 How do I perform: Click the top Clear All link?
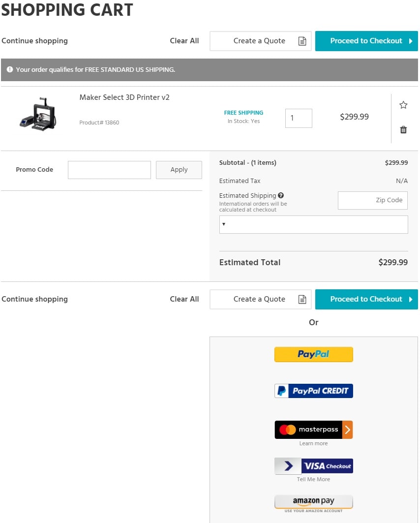point(184,41)
